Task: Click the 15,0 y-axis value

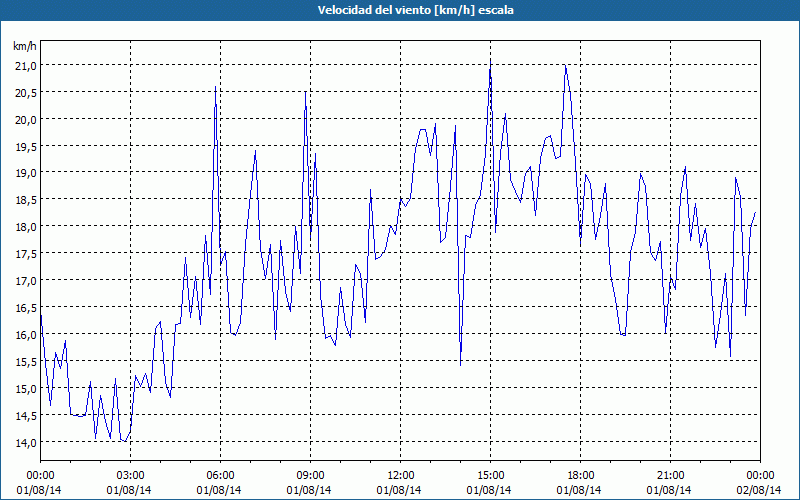Action: 26,388
